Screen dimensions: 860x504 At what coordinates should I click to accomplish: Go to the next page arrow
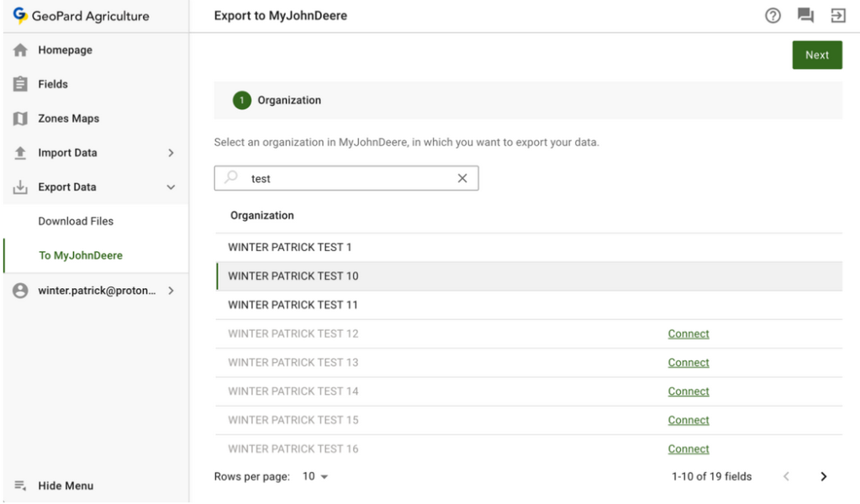tap(823, 476)
